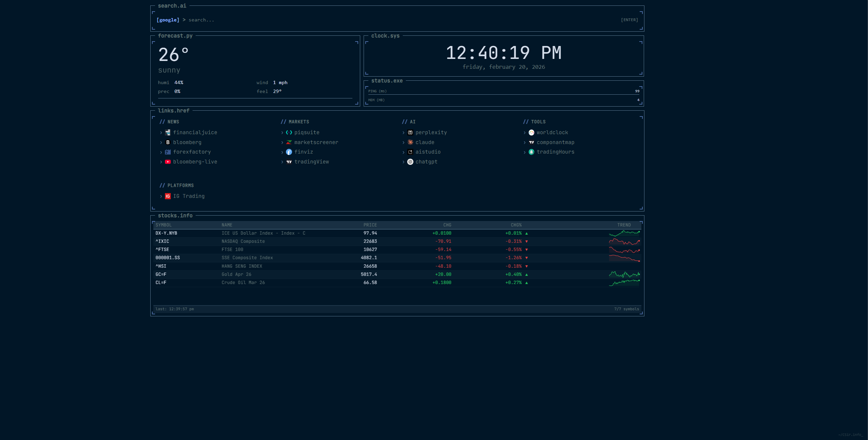The height and width of the screenshot is (440, 868).
Task: Click the financialjuice favicon icon
Action: coord(168,132)
